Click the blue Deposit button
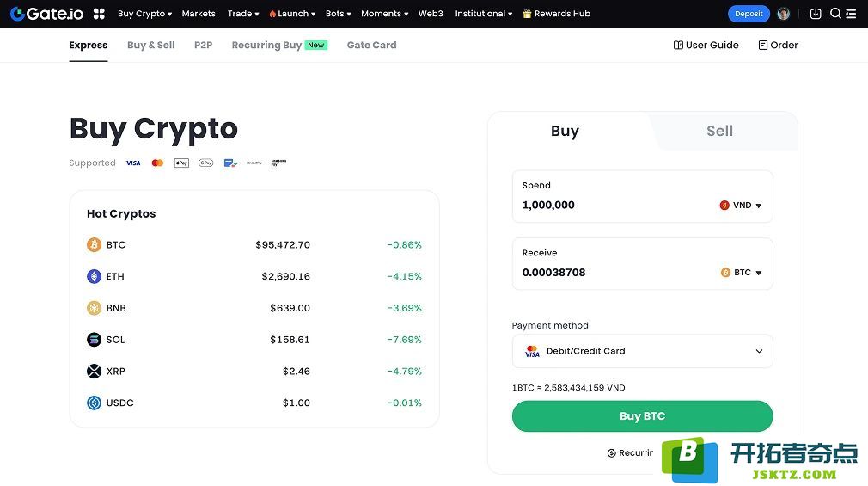Image resolution: width=868 pixels, height=486 pixels. coord(749,14)
